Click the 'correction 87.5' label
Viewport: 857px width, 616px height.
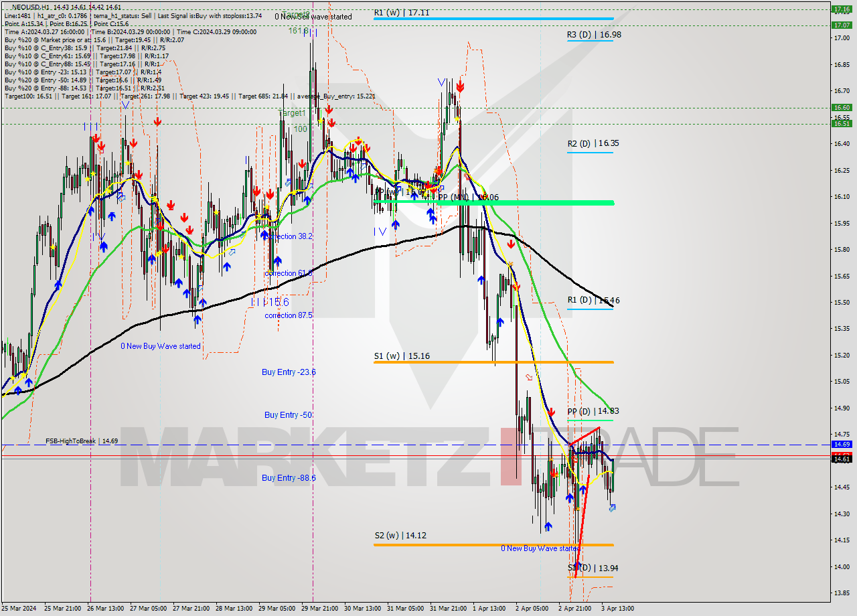tap(289, 315)
